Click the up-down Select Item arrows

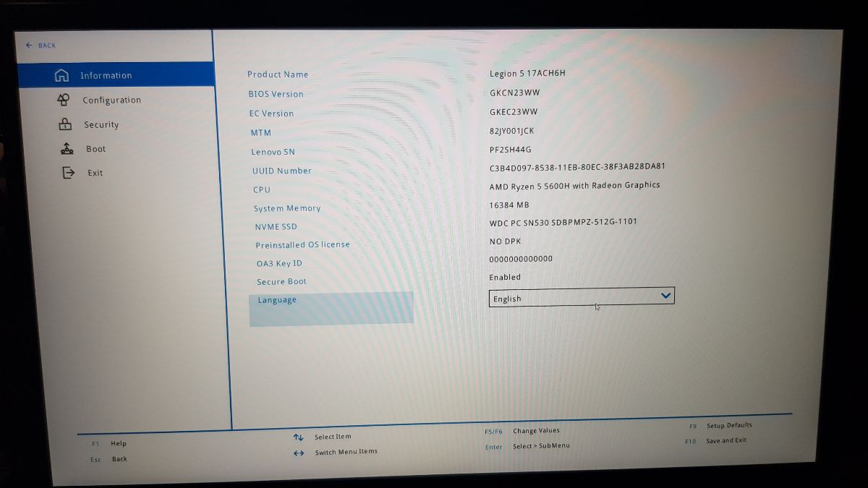point(298,437)
